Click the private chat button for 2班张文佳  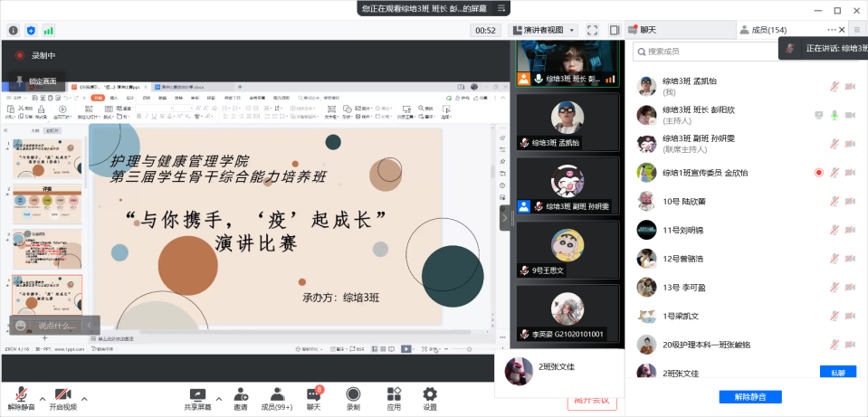pos(837,372)
